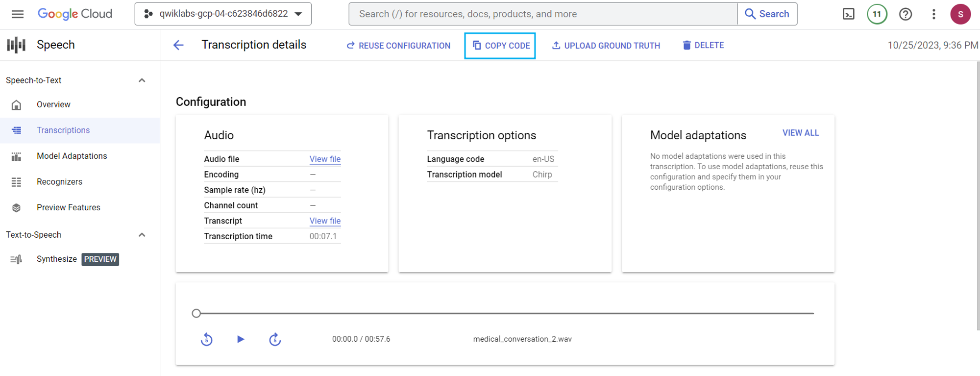Open the main navigation hamburger menu
The height and width of the screenshot is (376, 980).
18,14
